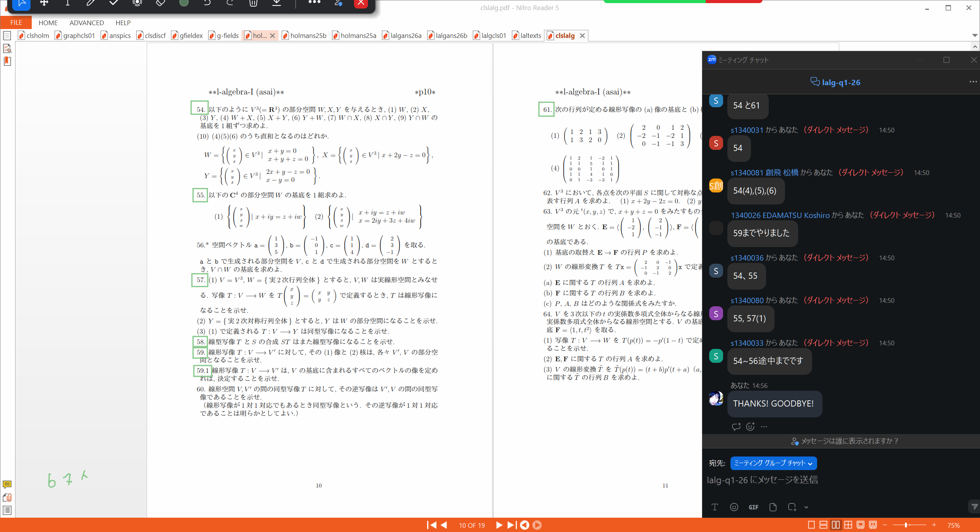Undo last annotation
This screenshot has height=532, width=980.
pyautogui.click(x=207, y=3)
